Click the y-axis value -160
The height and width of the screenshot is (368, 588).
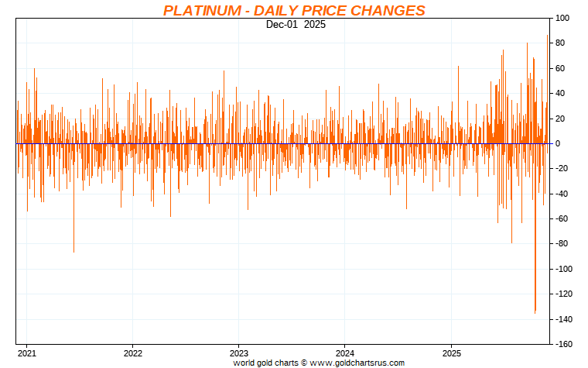[x=564, y=344]
